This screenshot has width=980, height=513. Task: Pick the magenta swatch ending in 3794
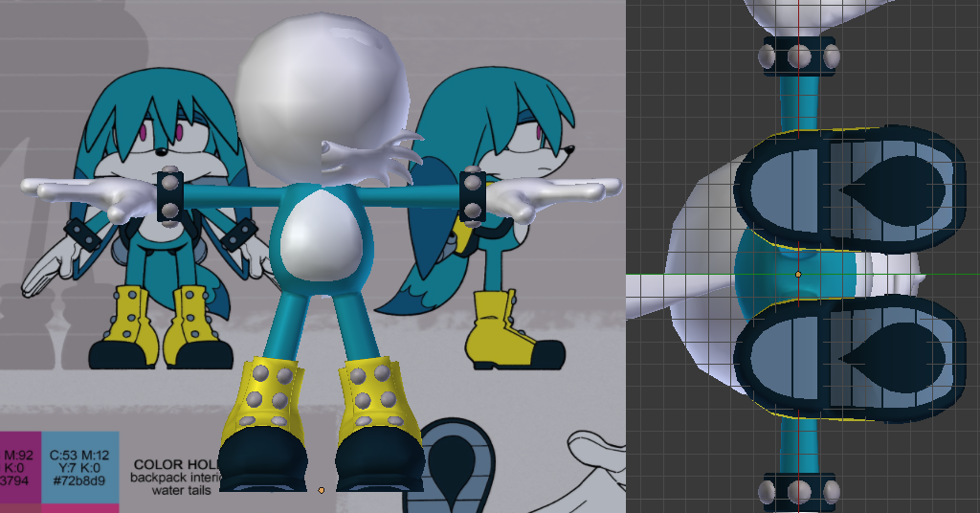pos(20,467)
